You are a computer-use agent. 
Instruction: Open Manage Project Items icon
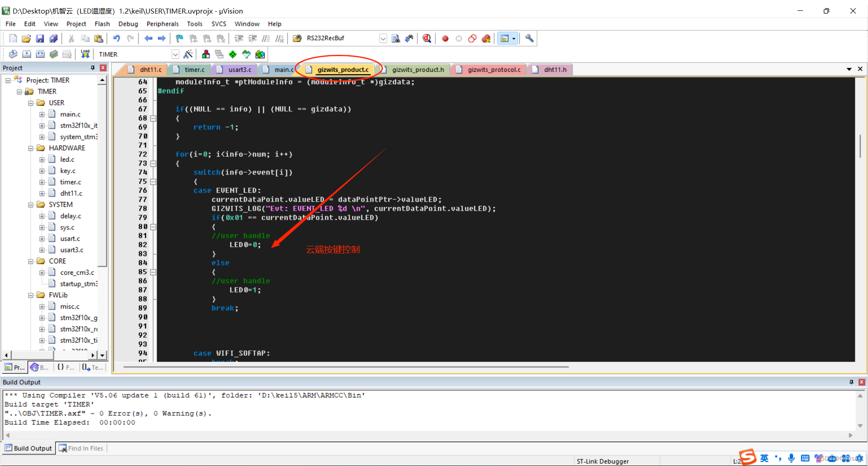(206, 54)
